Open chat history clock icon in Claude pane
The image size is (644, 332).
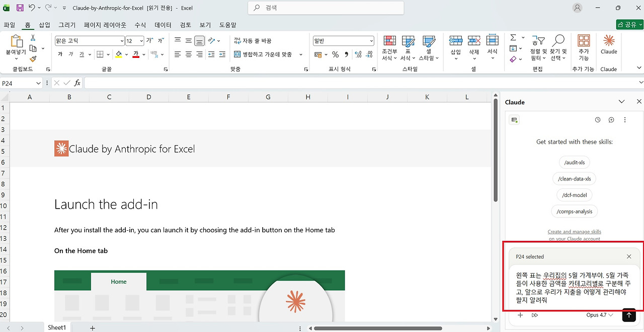click(598, 120)
